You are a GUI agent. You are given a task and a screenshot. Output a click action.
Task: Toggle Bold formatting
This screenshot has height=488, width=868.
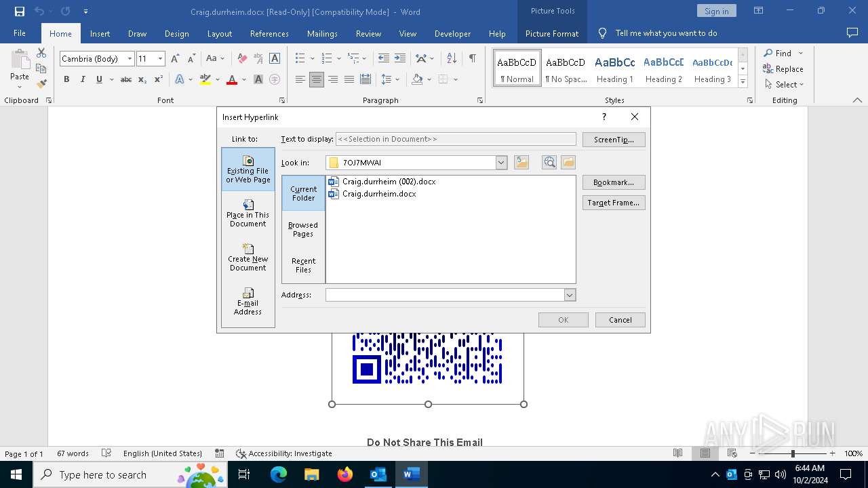66,79
